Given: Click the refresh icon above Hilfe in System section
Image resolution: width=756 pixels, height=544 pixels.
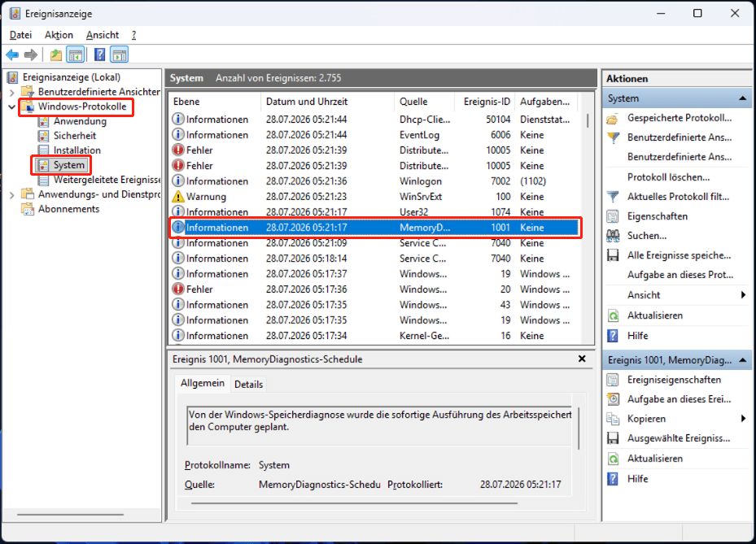Looking at the screenshot, I should pos(613,316).
